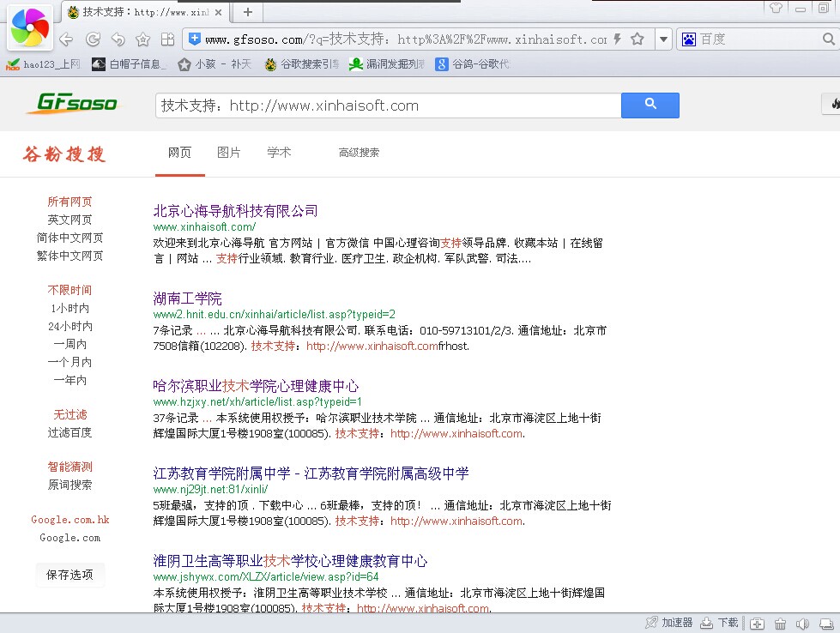Select 无过滤 option
840x633 pixels.
coord(69,414)
